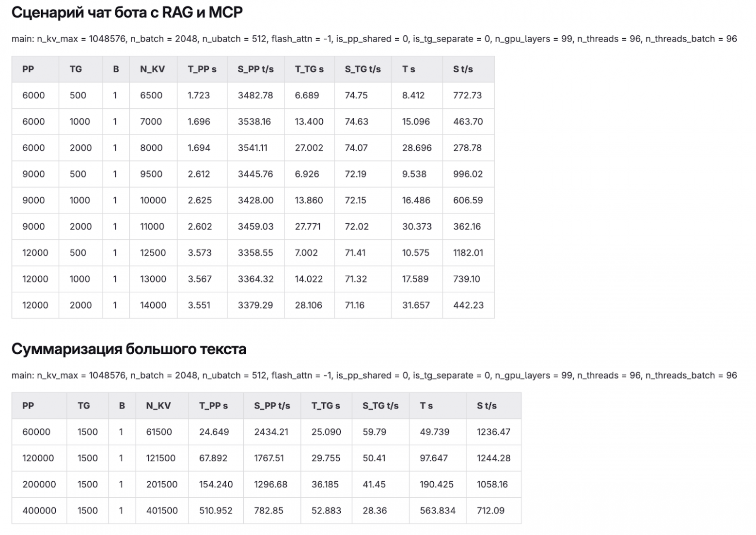Click the PP column header in first table

tap(28, 69)
